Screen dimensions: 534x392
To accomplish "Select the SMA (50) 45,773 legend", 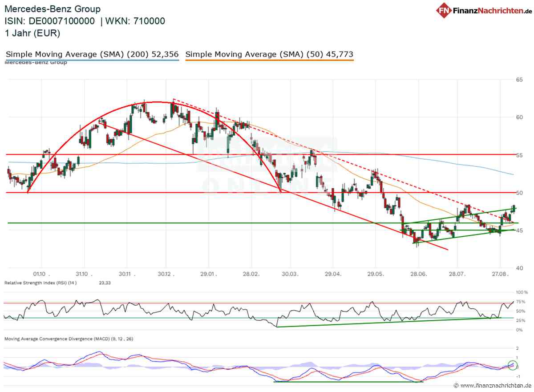I will 269,54.
